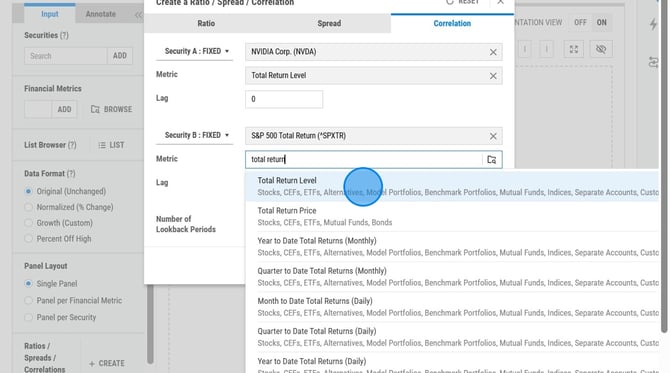This screenshot has width=670, height=373.
Task: Select the Correlation tab
Action: pyautogui.click(x=452, y=23)
